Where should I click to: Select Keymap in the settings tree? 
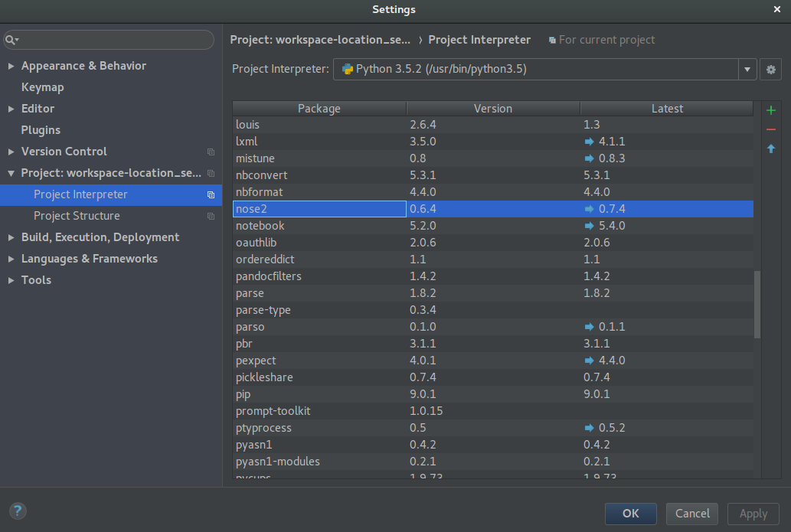coord(42,87)
